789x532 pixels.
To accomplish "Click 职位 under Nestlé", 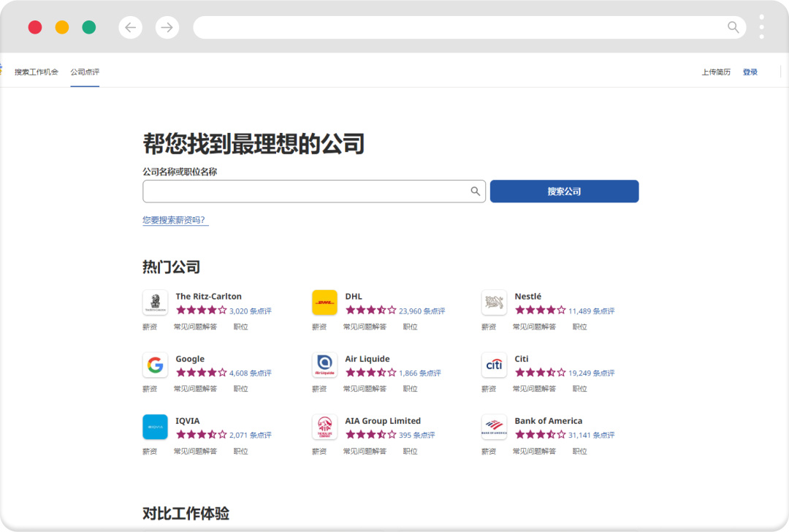I will point(579,327).
